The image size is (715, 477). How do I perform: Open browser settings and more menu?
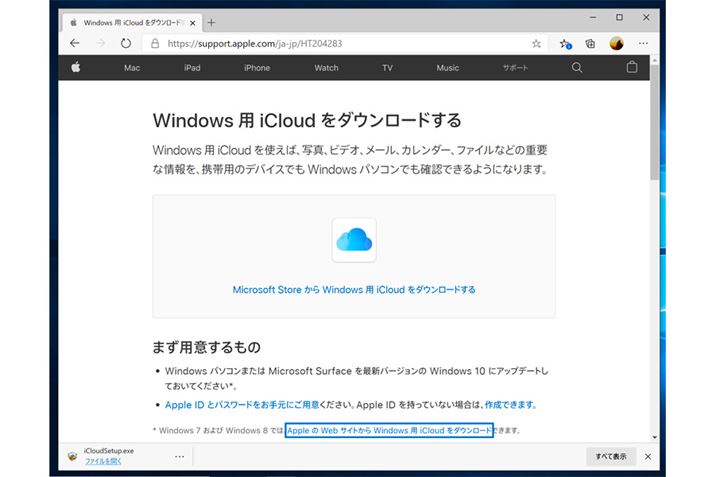[x=644, y=44]
